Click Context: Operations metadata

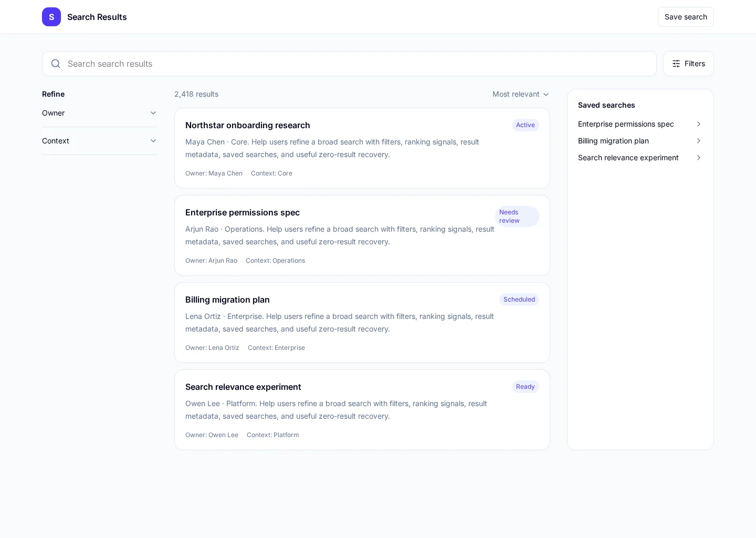point(275,261)
